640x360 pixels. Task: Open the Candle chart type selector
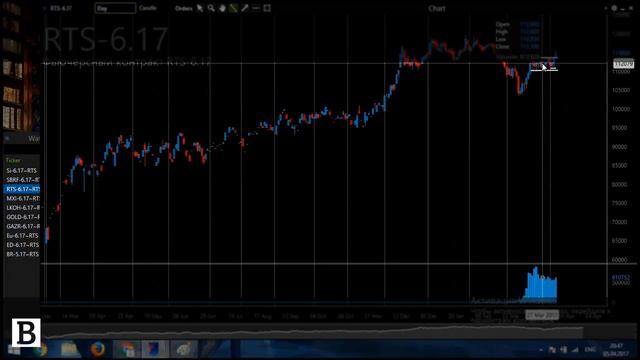click(148, 8)
